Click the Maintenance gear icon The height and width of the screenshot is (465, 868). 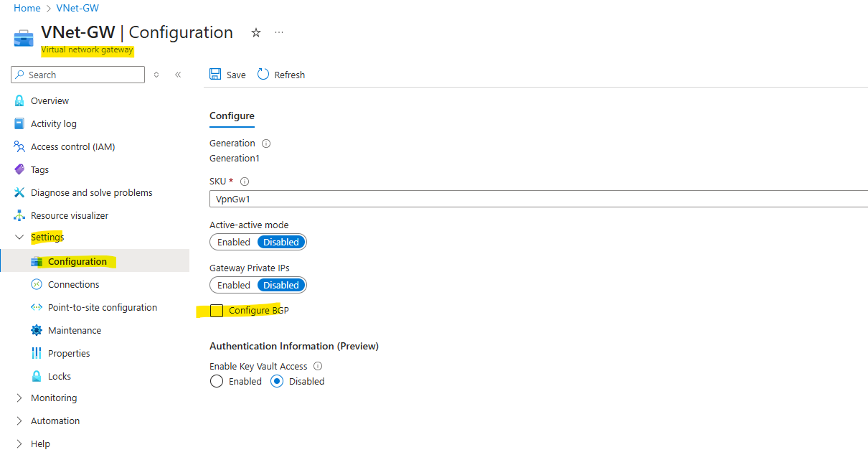pos(37,330)
